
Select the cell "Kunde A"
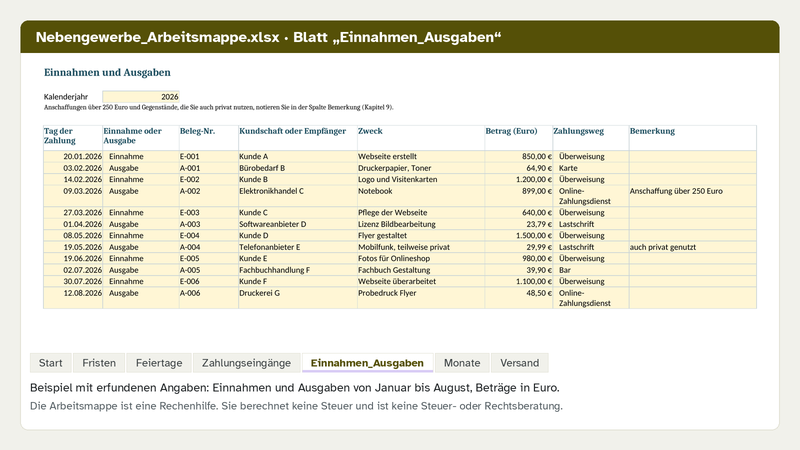(298, 157)
